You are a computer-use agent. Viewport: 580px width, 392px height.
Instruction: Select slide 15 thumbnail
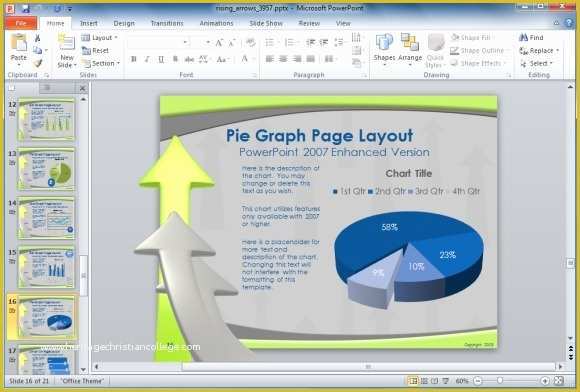(x=46, y=267)
